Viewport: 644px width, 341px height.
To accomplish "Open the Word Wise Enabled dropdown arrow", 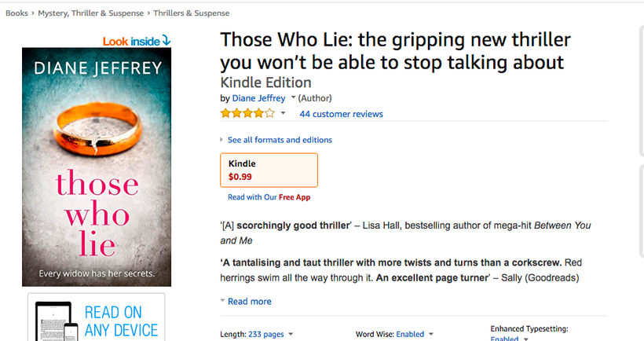I will [431, 334].
